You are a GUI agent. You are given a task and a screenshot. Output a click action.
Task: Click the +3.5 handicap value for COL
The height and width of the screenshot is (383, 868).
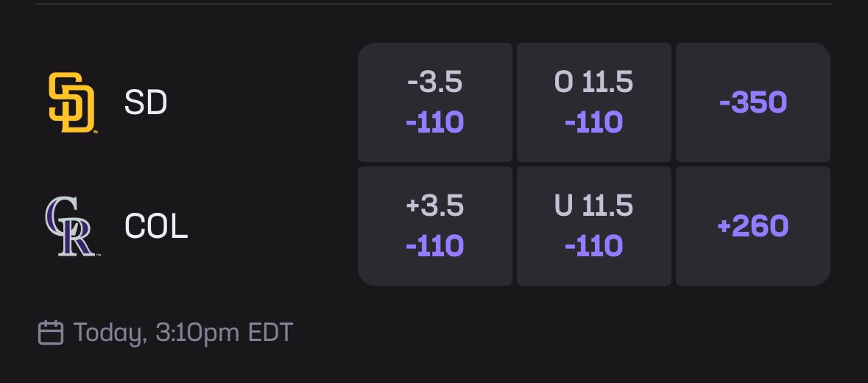[x=435, y=206]
